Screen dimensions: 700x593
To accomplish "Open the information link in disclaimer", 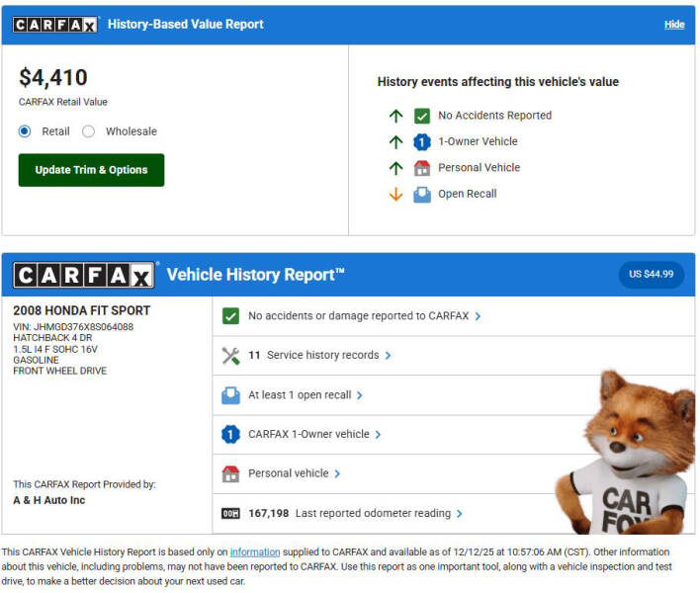I will [x=255, y=551].
